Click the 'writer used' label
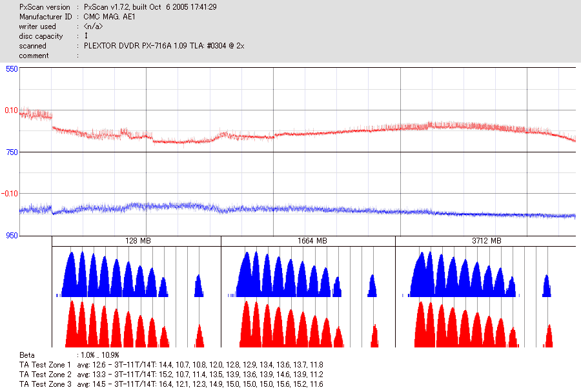This screenshot has width=581, height=392. 37,26
